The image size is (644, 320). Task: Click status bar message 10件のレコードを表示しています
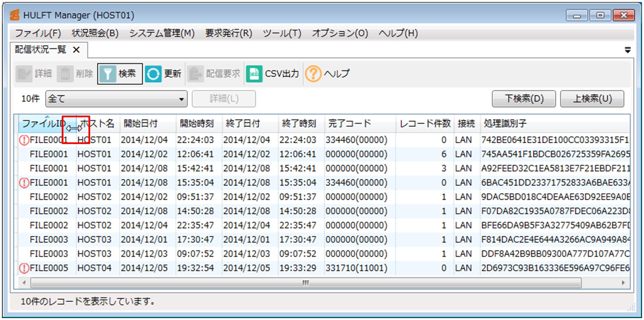point(88,301)
